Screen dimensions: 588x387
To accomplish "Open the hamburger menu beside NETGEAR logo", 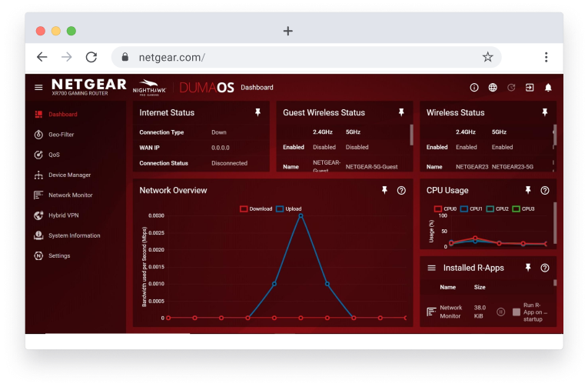I will 38,88.
